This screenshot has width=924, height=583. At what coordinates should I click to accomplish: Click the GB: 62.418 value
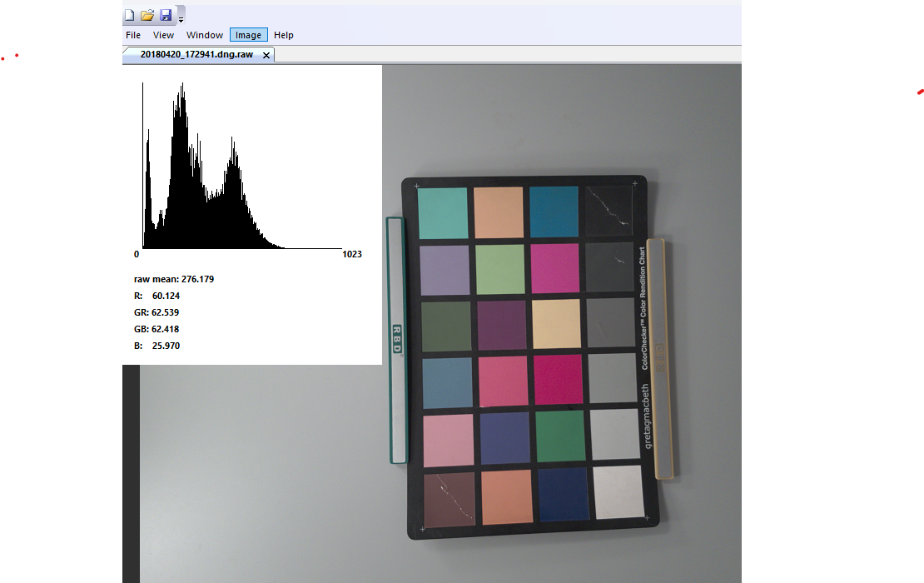(156, 329)
